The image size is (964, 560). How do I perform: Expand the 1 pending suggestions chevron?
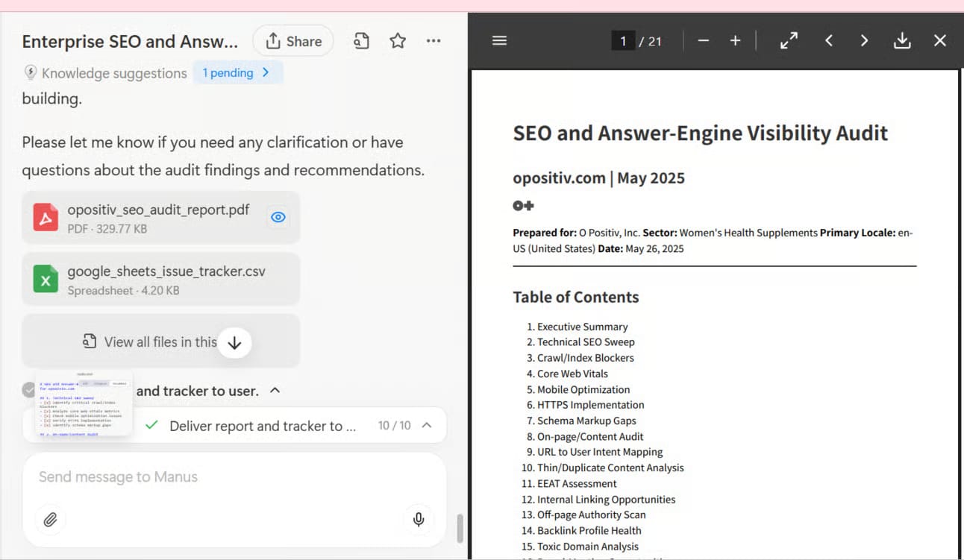266,72
